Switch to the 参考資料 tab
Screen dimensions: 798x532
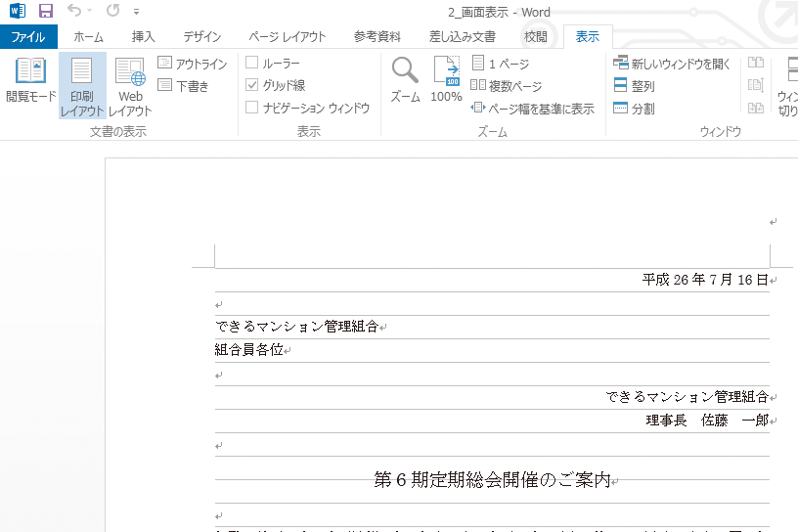[x=377, y=36]
